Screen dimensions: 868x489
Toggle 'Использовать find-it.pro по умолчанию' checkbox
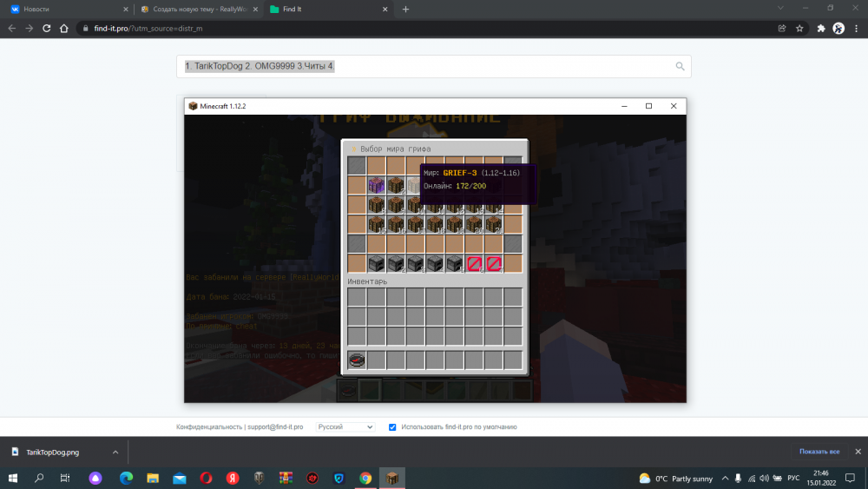[x=392, y=427]
